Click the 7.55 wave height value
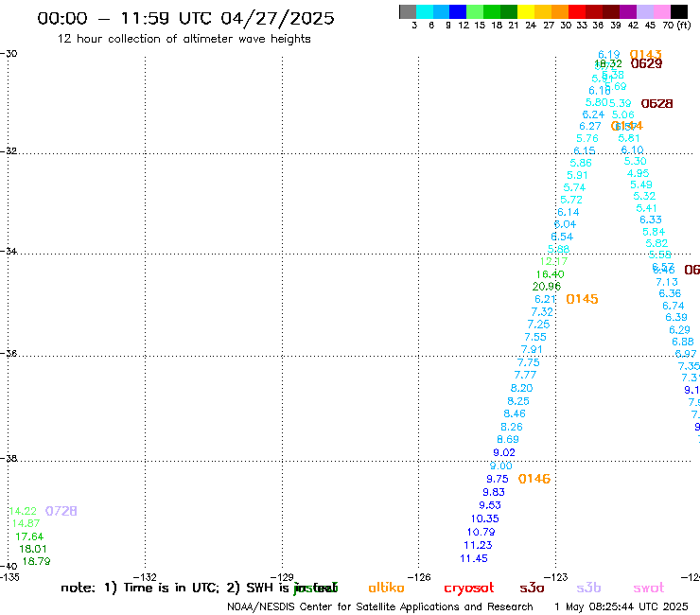This screenshot has height=615, width=700. 535,337
